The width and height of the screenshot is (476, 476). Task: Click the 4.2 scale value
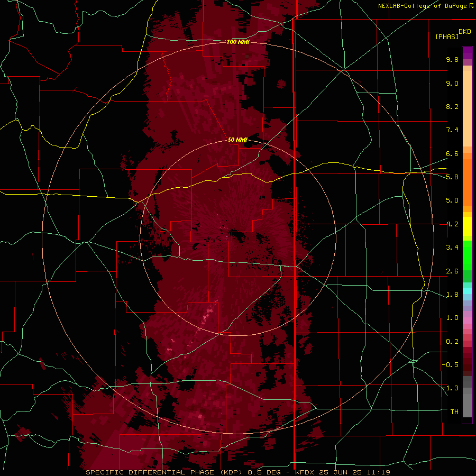452,224
